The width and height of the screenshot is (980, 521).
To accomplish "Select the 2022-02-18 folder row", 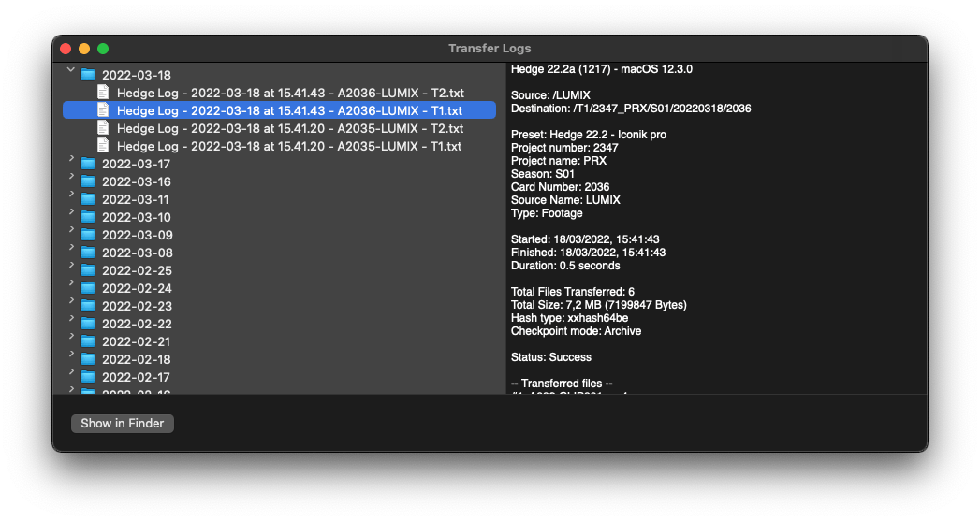I will point(137,359).
